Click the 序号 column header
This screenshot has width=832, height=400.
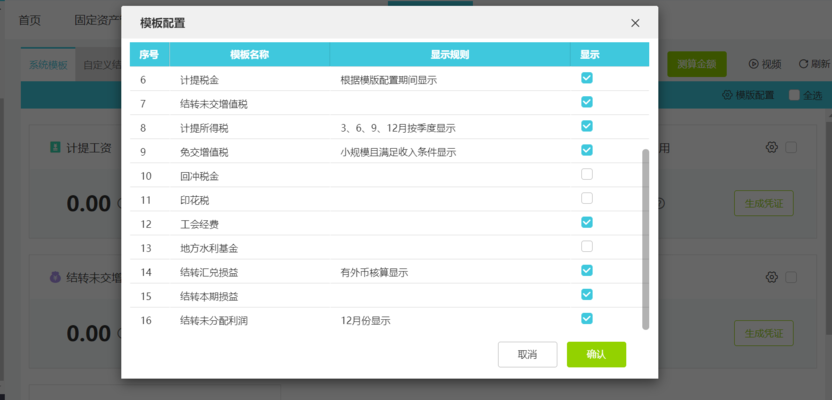tap(149, 55)
